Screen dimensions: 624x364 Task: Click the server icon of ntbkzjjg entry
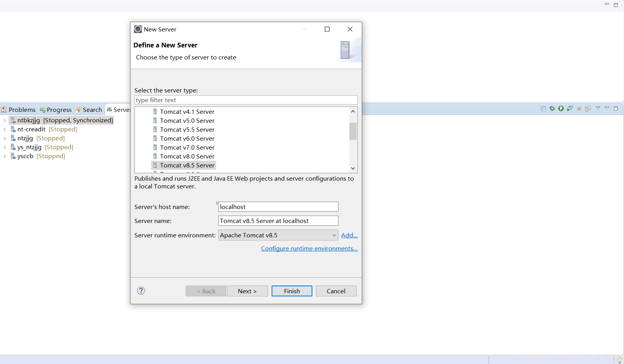13,120
